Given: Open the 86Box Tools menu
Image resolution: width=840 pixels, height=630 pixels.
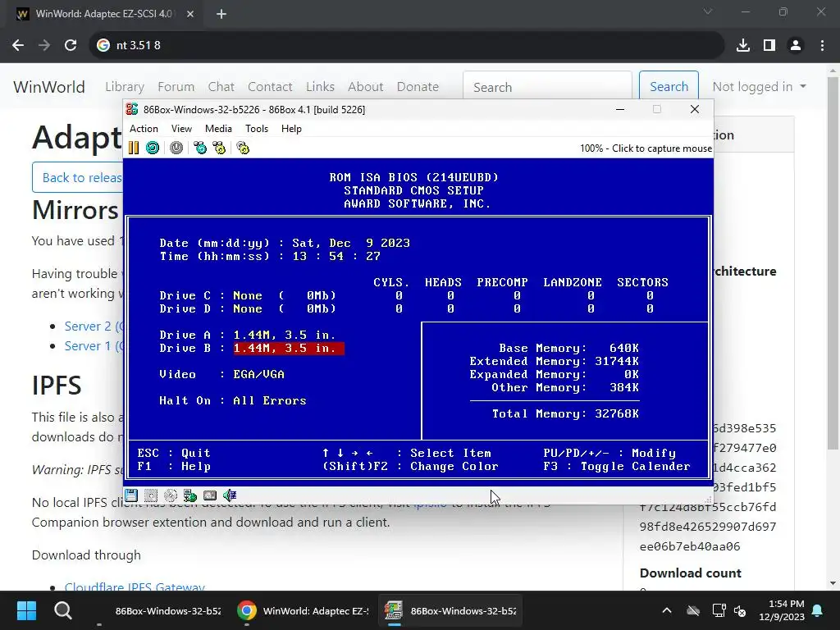Looking at the screenshot, I should (257, 129).
